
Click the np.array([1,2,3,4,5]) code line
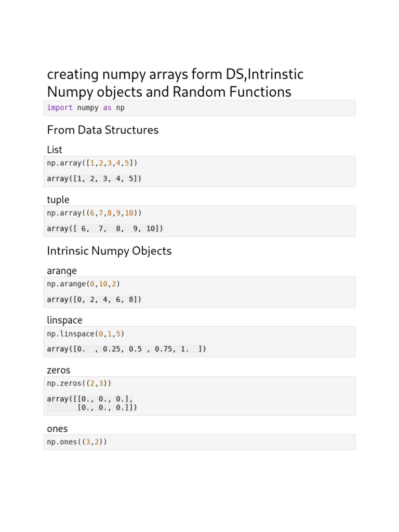92,163
